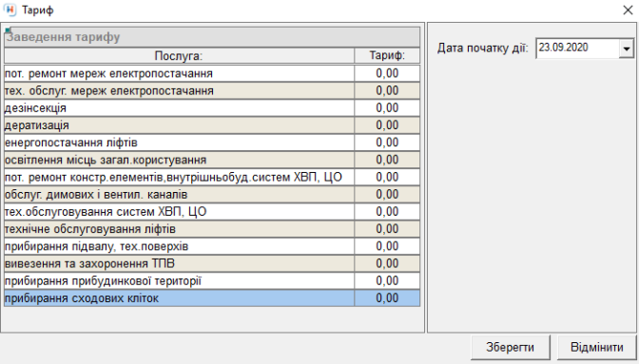This screenshot has width=639, height=364.
Task: Click tariff value for прибирання сходових кліток
Action: point(387,298)
